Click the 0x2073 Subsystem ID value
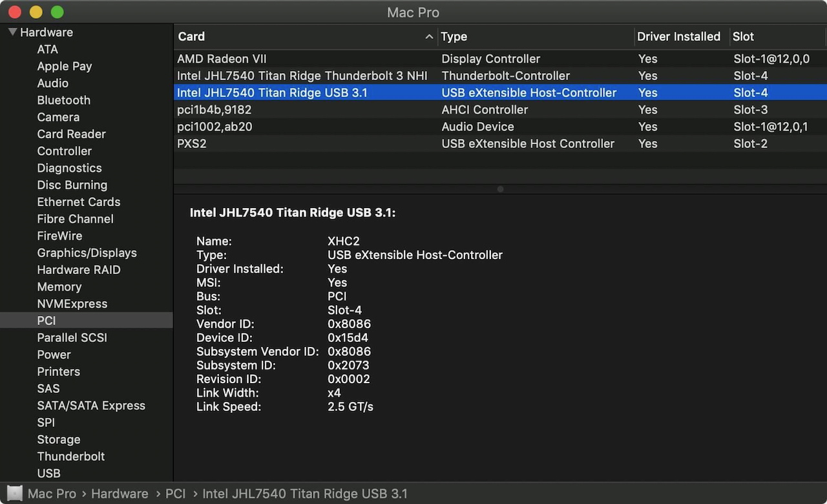The width and height of the screenshot is (827, 504). click(348, 365)
